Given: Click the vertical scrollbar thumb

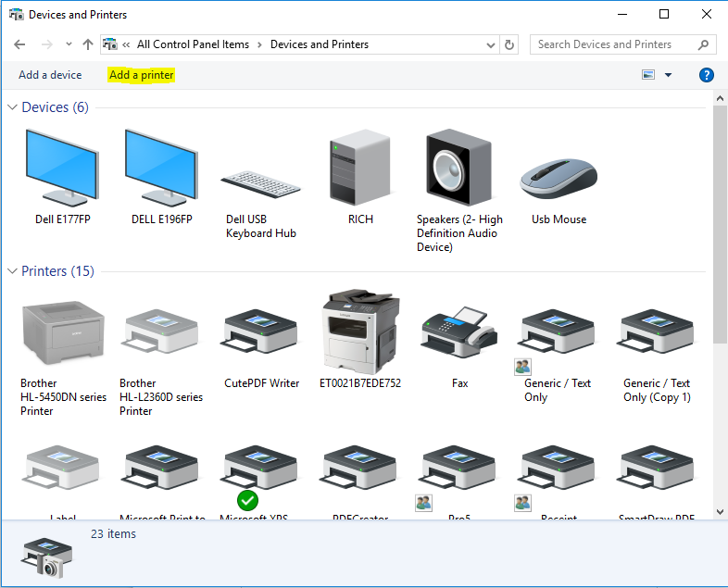Looking at the screenshot, I should click(720, 225).
